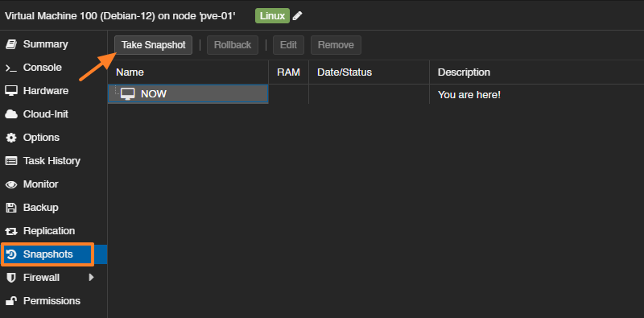Viewport: 644px width, 318px height.
Task: Click the Remove button
Action: (336, 45)
